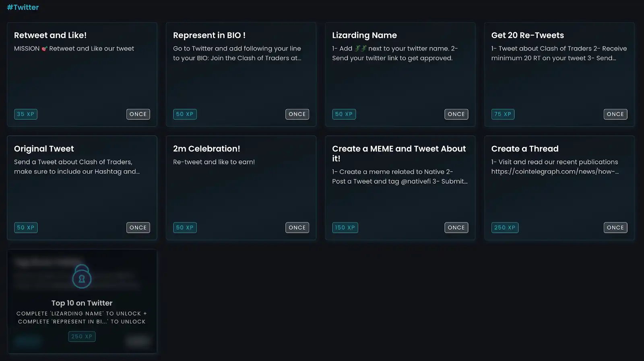
Task: Click the cointelegraph link in Create a Thread
Action: 555,172
